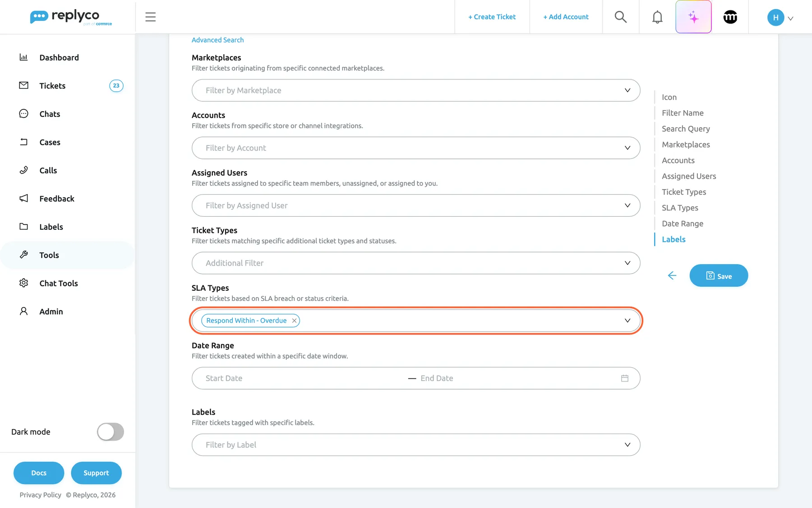Launch the AI sparkle assistant icon
Image resolution: width=812 pixels, height=508 pixels.
pyautogui.click(x=693, y=17)
